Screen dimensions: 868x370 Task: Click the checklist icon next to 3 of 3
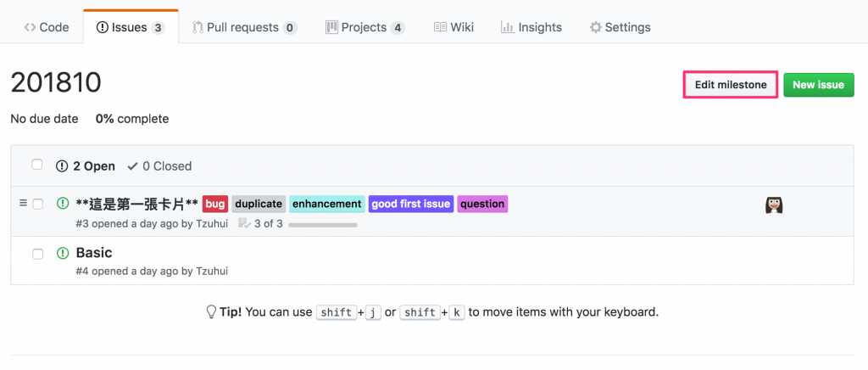[245, 223]
